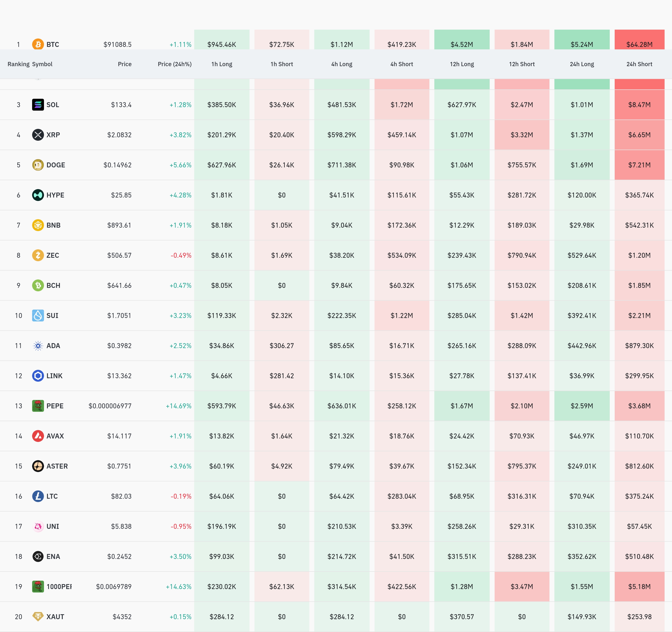Sort by the Ranking column header
Viewport: 672px width, 632px height.
[18, 64]
